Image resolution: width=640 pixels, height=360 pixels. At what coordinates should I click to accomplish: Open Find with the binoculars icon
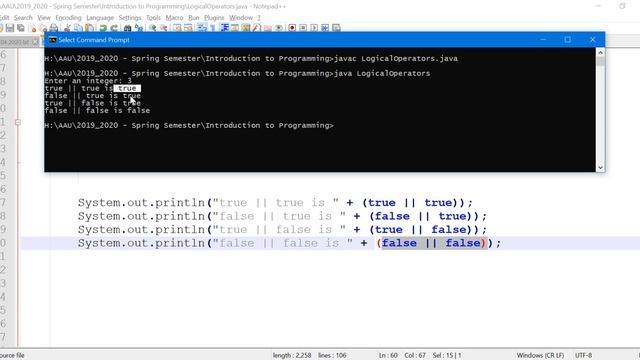click(127, 28)
